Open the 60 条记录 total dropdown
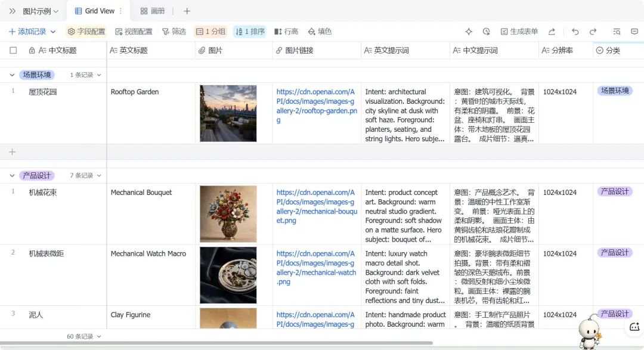 pyautogui.click(x=84, y=336)
